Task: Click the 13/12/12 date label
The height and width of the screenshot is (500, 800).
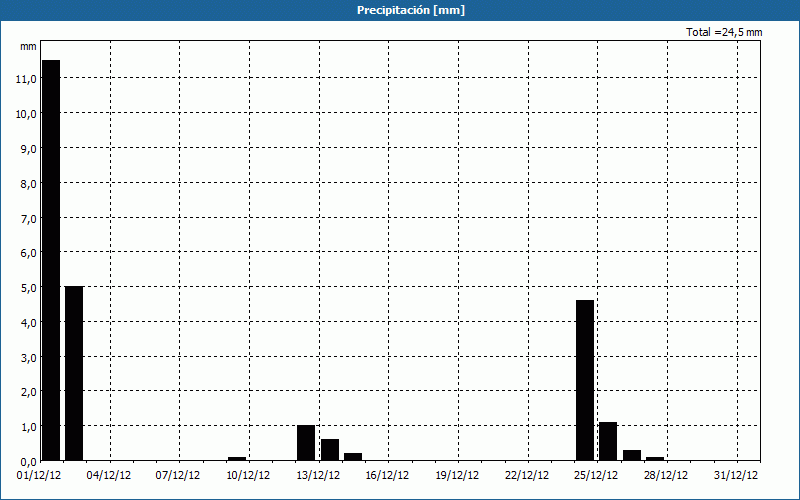Action: (318, 476)
